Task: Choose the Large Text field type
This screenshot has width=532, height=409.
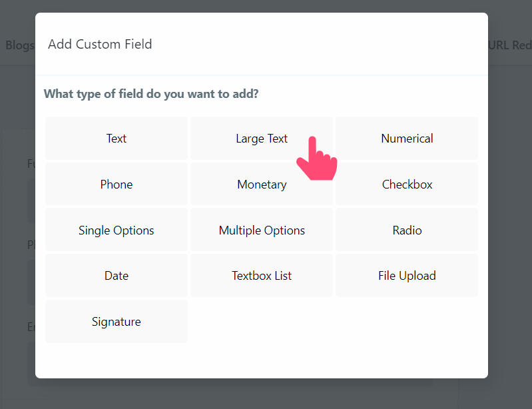Action: pyautogui.click(x=262, y=138)
